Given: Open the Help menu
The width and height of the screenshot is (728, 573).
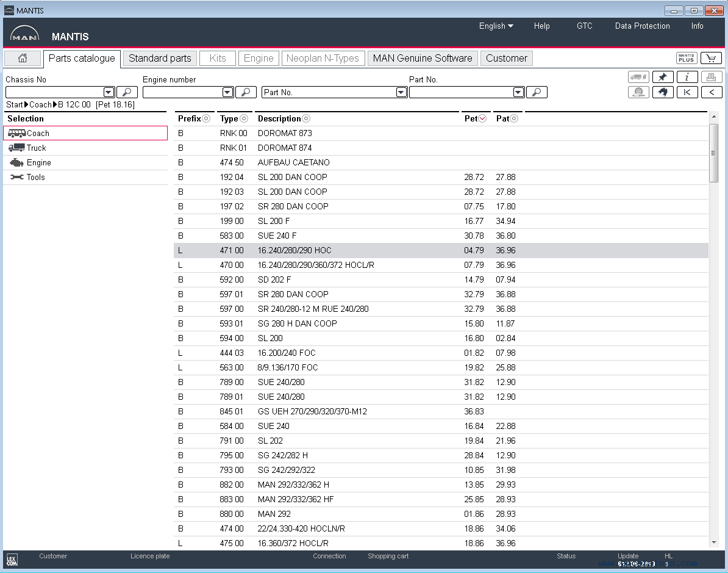Looking at the screenshot, I should 542,26.
